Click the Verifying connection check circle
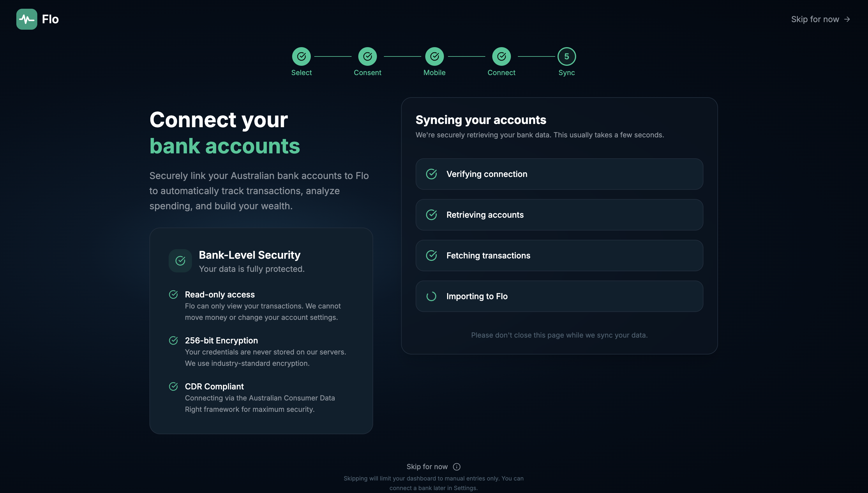The image size is (868, 493). (x=431, y=174)
